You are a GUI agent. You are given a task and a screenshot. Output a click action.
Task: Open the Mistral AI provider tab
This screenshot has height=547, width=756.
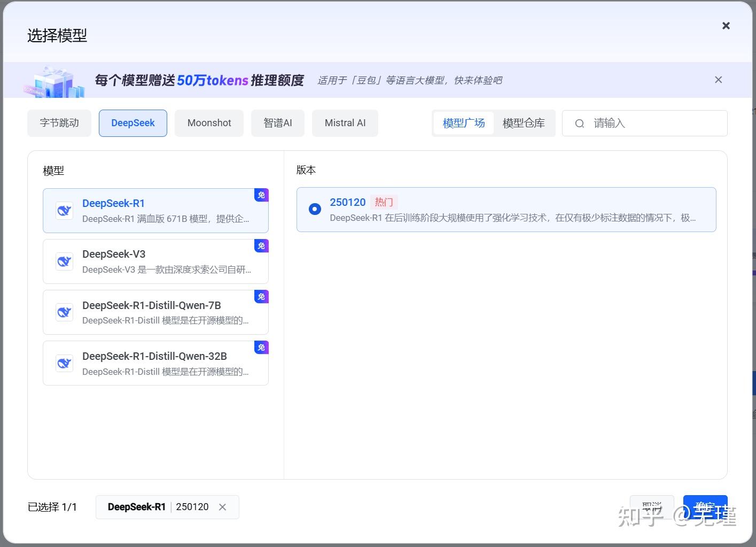tap(345, 123)
